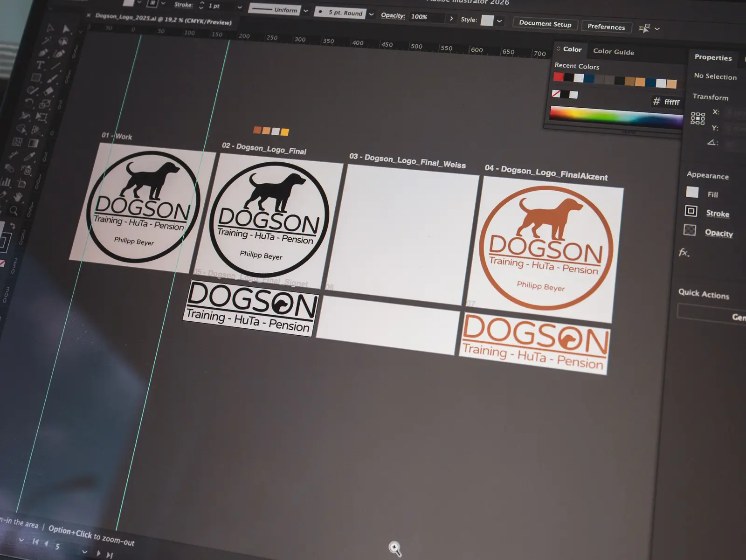Select the Free Transform tool

click(41, 117)
